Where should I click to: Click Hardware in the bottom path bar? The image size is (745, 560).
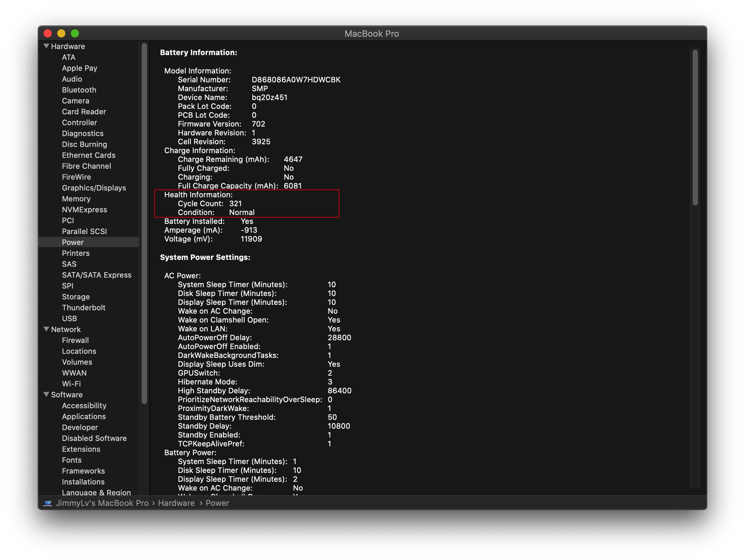[176, 503]
